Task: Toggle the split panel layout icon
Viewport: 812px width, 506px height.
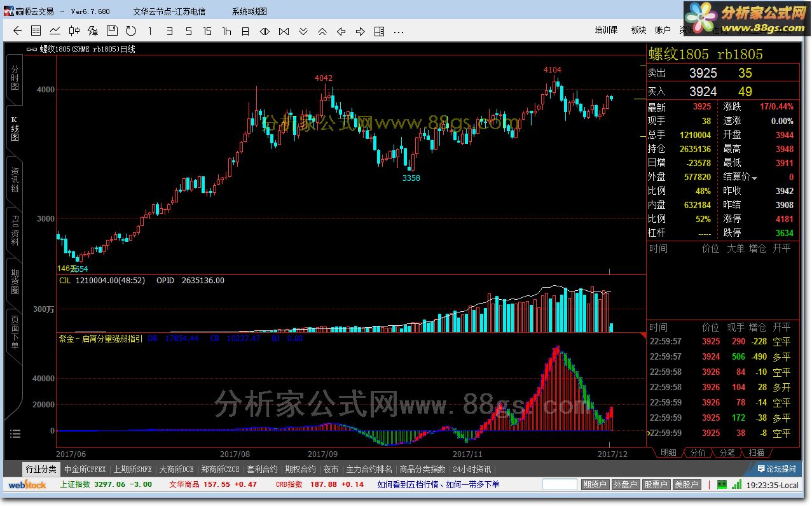Action: click(379, 31)
